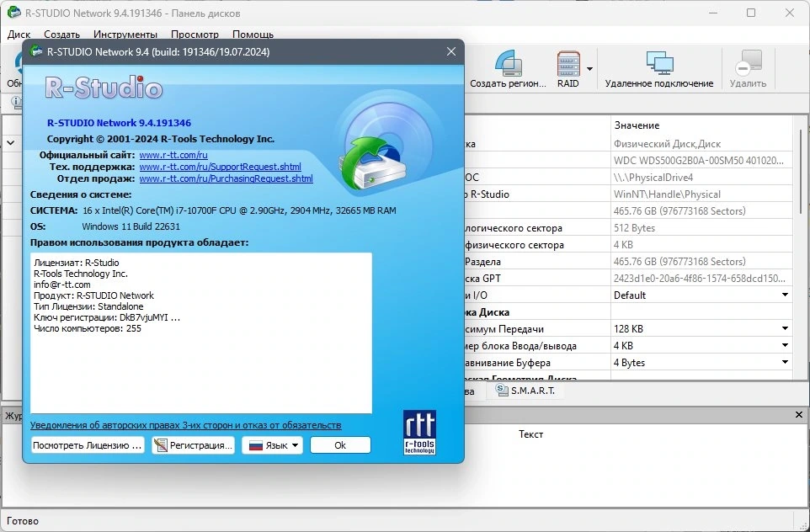Open the Помощь menu
The width and height of the screenshot is (810, 532).
pyautogui.click(x=253, y=35)
